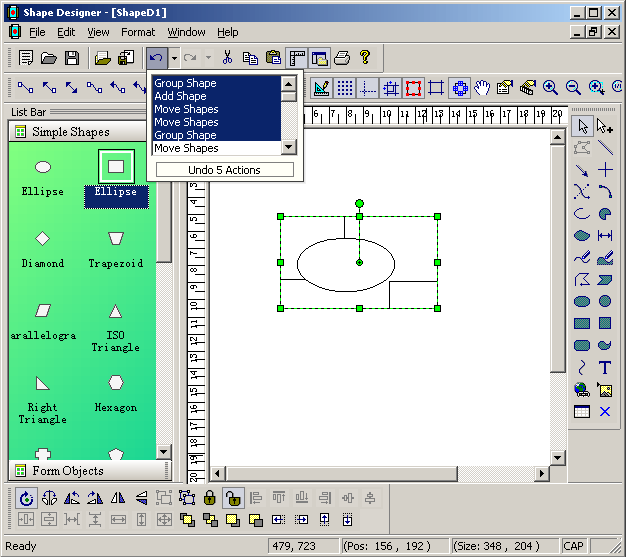
Task: Select the Right Triangle shape thumbnail
Action: click(x=42, y=383)
